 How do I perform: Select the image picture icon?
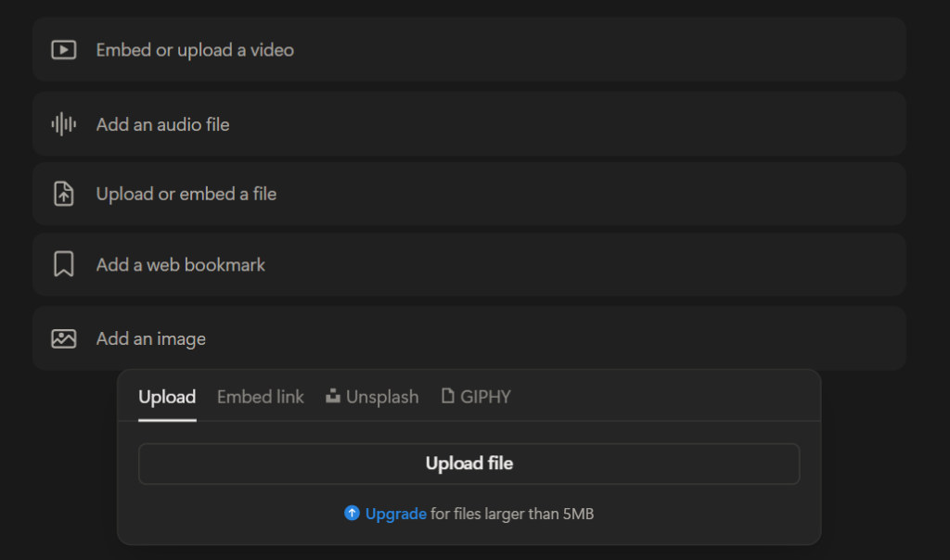[63, 337]
